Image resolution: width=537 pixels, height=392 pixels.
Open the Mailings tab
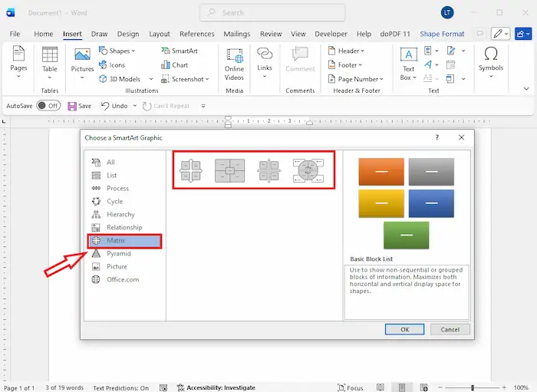[x=236, y=34]
